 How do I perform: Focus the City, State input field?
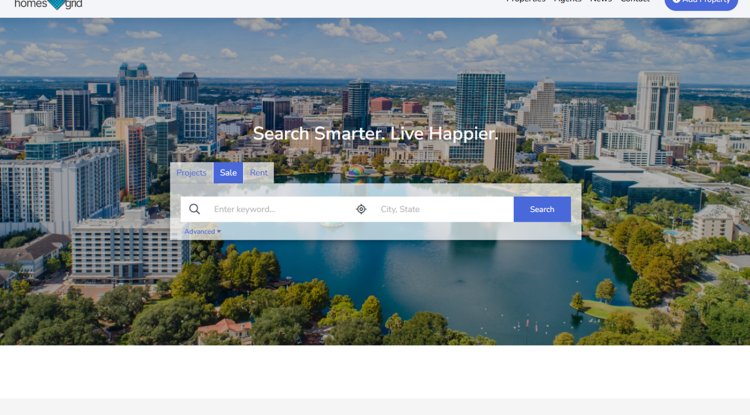[445, 209]
